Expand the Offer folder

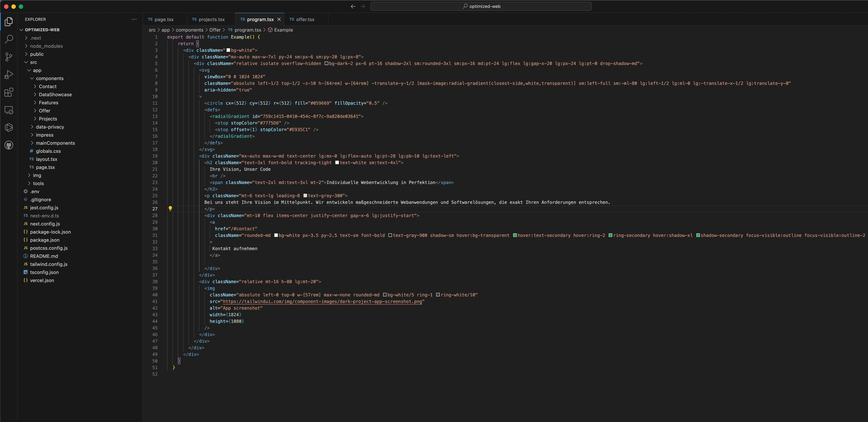[80, 111]
